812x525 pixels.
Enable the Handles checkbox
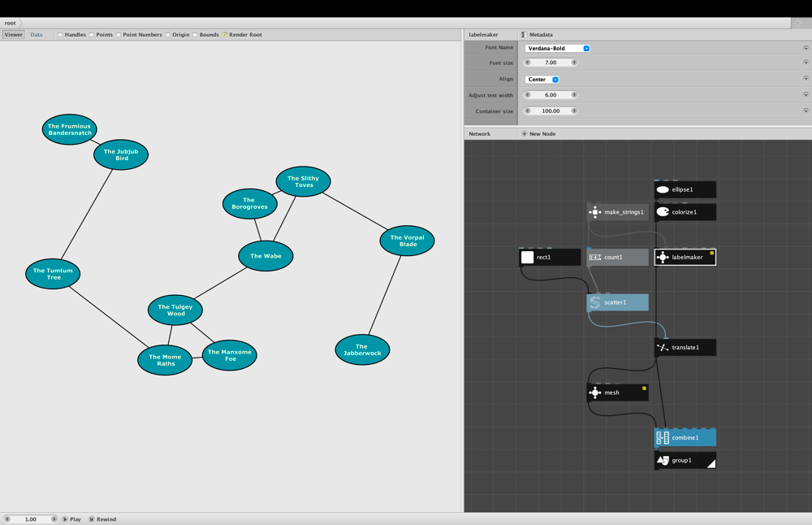click(x=60, y=35)
